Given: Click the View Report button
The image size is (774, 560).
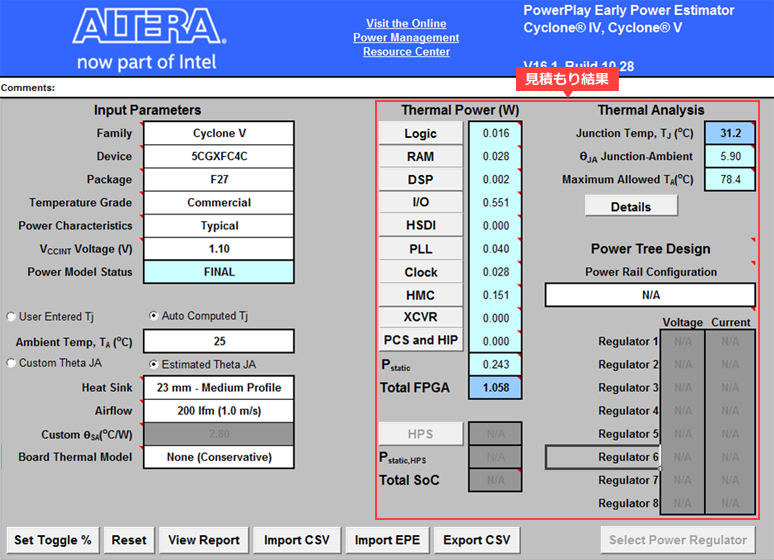Looking at the screenshot, I should [204, 540].
